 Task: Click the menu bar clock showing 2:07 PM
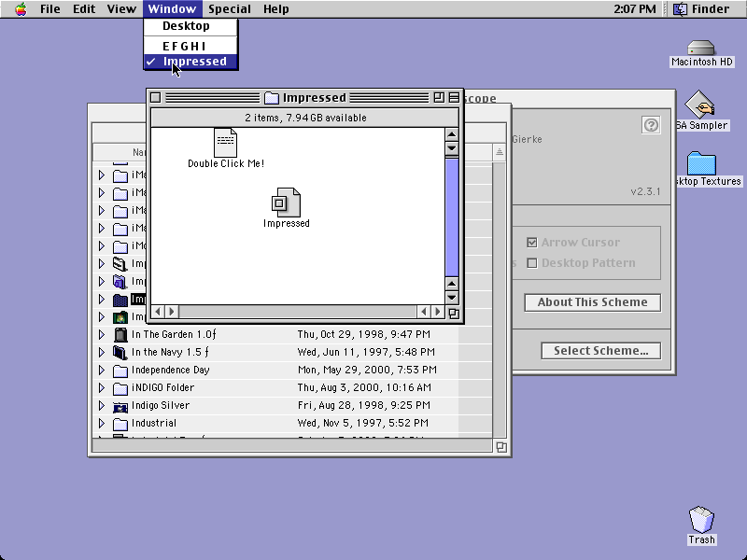(x=634, y=8)
